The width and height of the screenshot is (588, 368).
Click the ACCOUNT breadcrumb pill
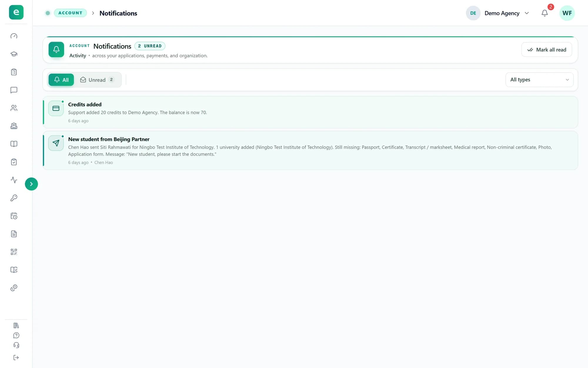[x=70, y=13]
